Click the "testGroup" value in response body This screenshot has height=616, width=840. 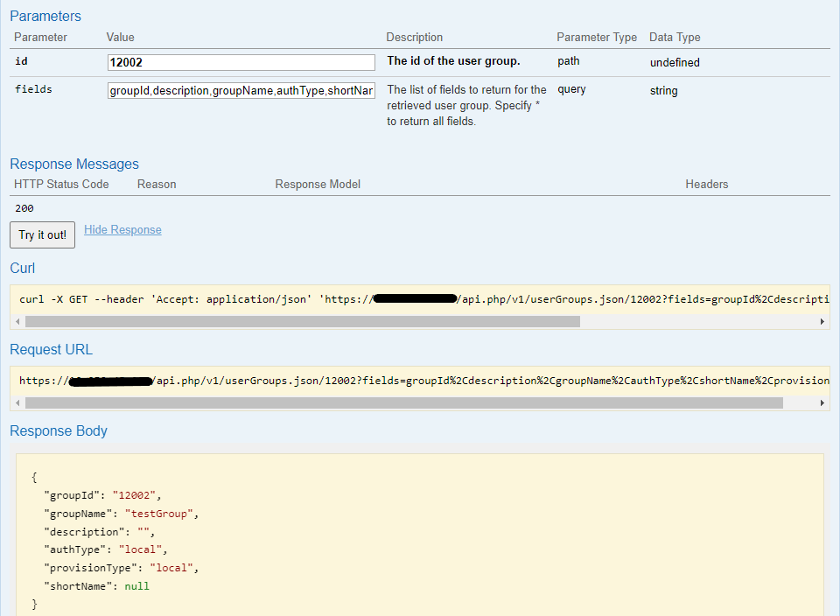coord(162,514)
